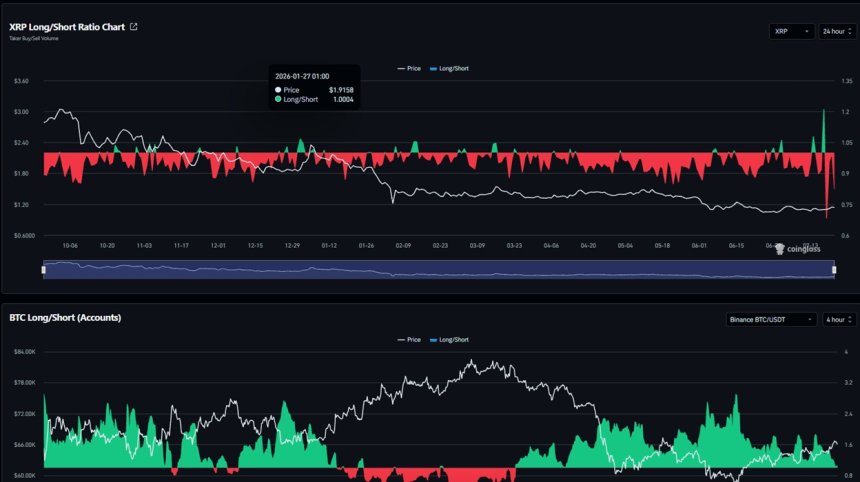
Task: Toggle Long/Short series in XRP chart legend
Action: pyautogui.click(x=449, y=69)
